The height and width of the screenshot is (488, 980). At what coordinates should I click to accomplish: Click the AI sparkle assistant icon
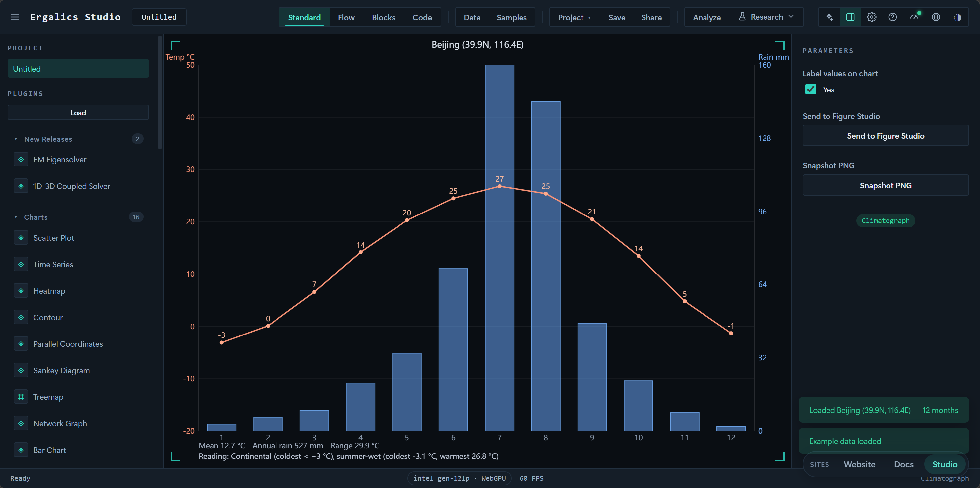point(829,17)
